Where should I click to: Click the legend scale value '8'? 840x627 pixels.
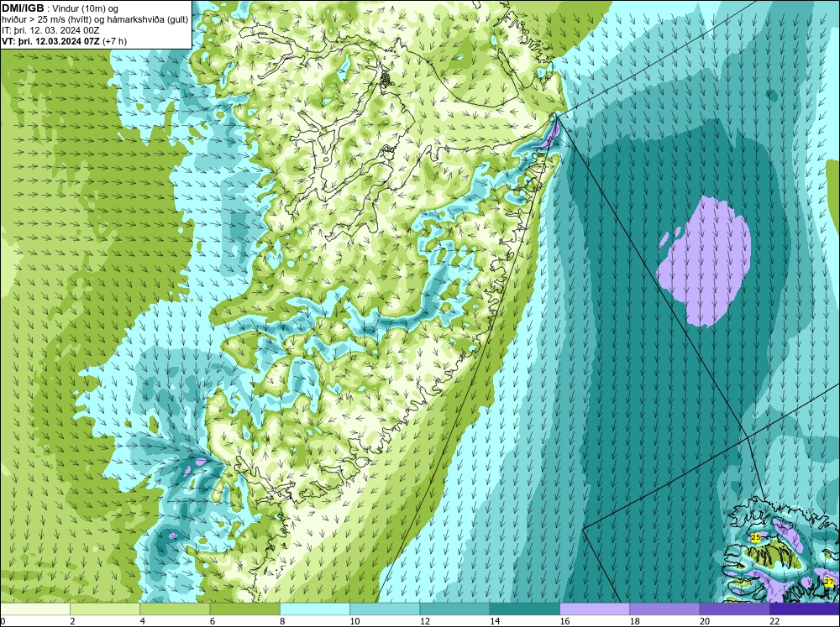tap(282, 621)
